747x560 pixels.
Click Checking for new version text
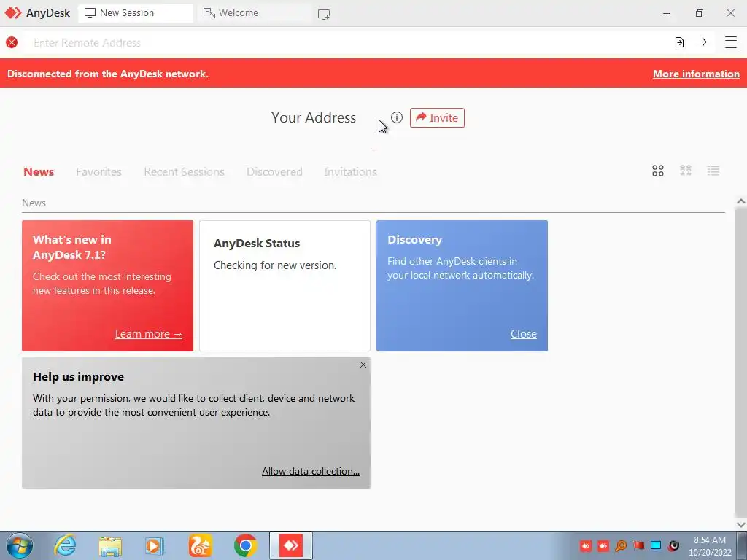point(275,265)
